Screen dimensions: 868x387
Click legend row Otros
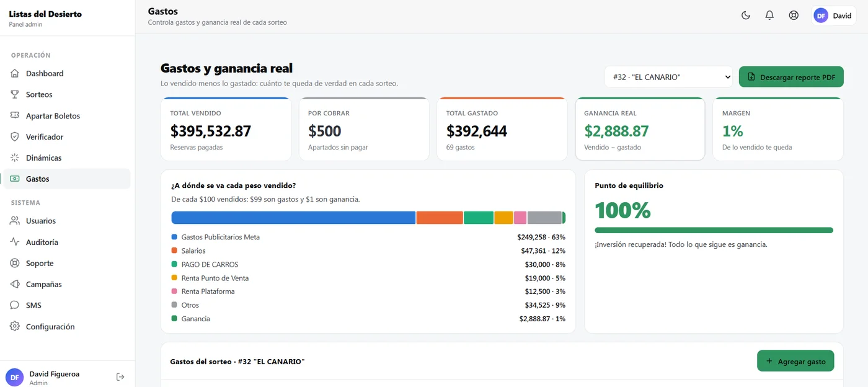368,305
